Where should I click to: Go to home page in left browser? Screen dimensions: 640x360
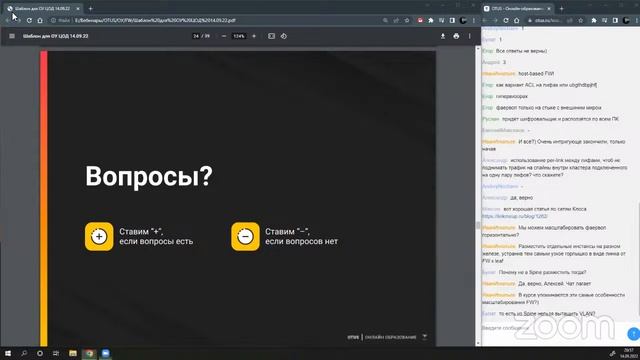(40, 20)
